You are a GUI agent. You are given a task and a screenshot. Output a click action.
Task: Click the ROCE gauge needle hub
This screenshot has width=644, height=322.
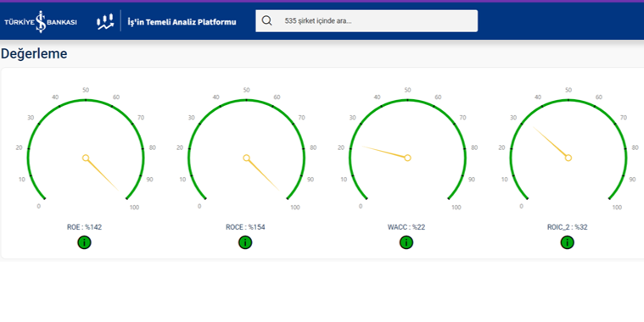246,158
